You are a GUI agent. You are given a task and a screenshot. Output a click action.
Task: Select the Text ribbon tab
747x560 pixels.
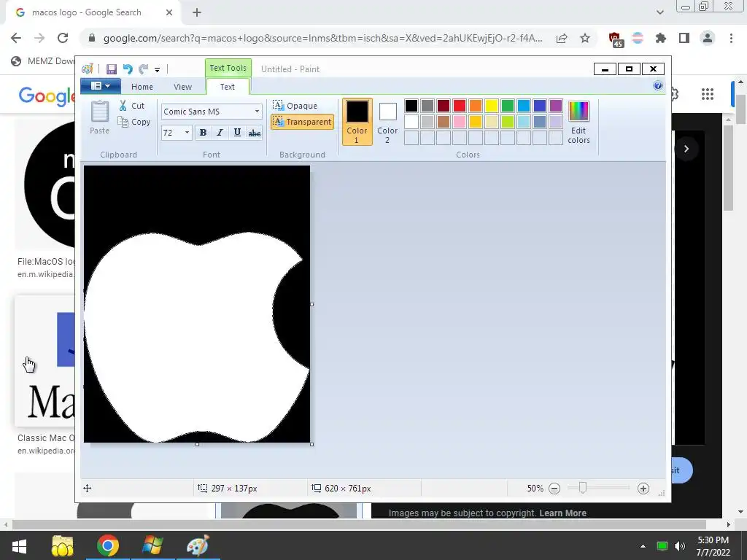click(228, 87)
